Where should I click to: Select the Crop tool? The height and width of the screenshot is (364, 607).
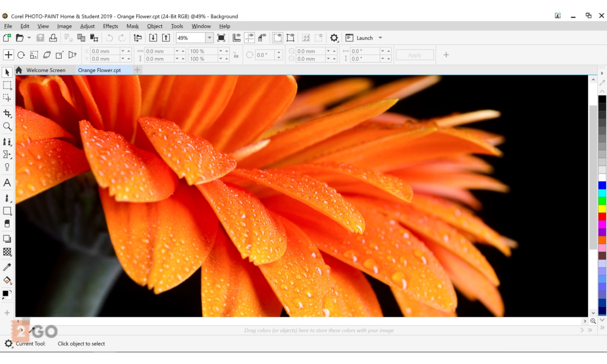(7, 114)
